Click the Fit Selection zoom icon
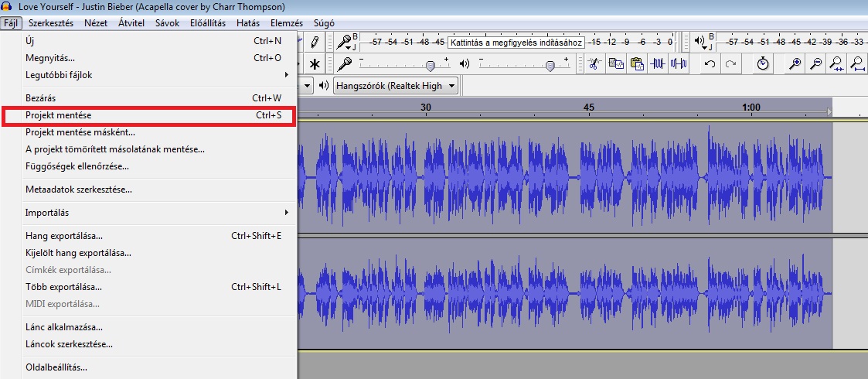 836,63
